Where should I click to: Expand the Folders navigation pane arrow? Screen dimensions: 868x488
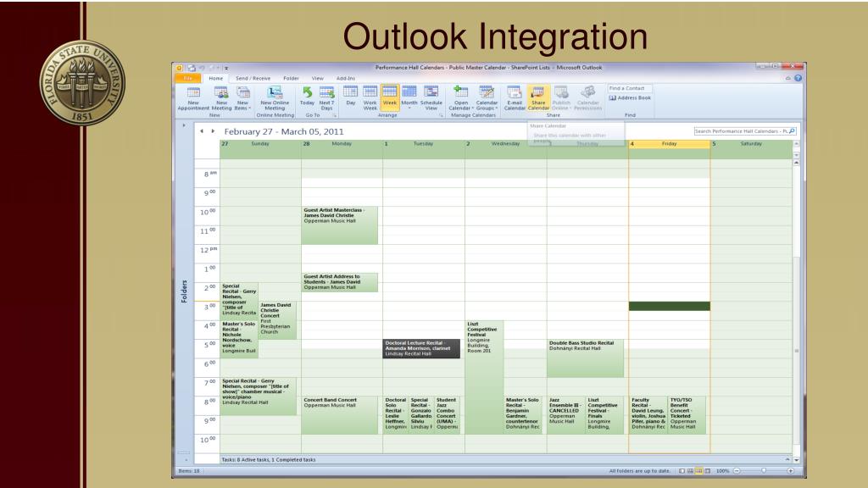pos(184,125)
